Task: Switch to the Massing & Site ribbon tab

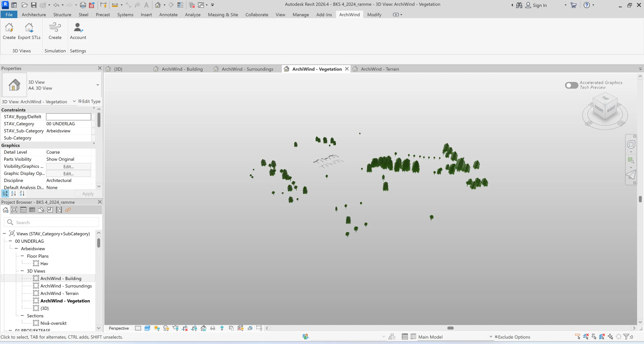Action: coord(223,15)
